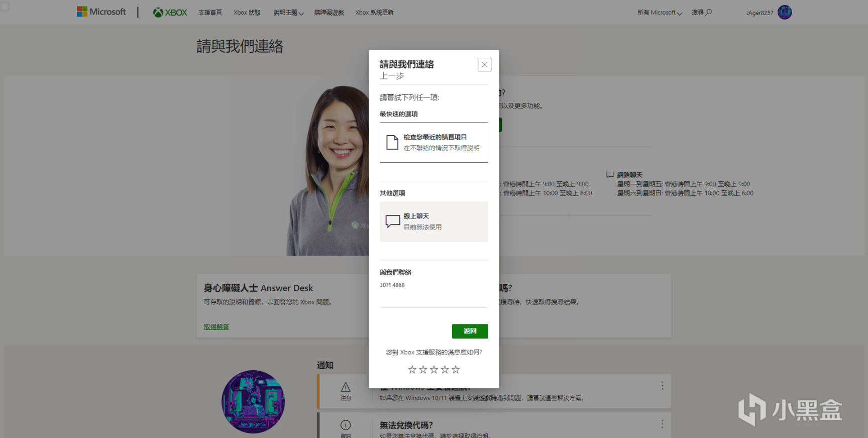Click the green 返回 button

click(x=470, y=331)
